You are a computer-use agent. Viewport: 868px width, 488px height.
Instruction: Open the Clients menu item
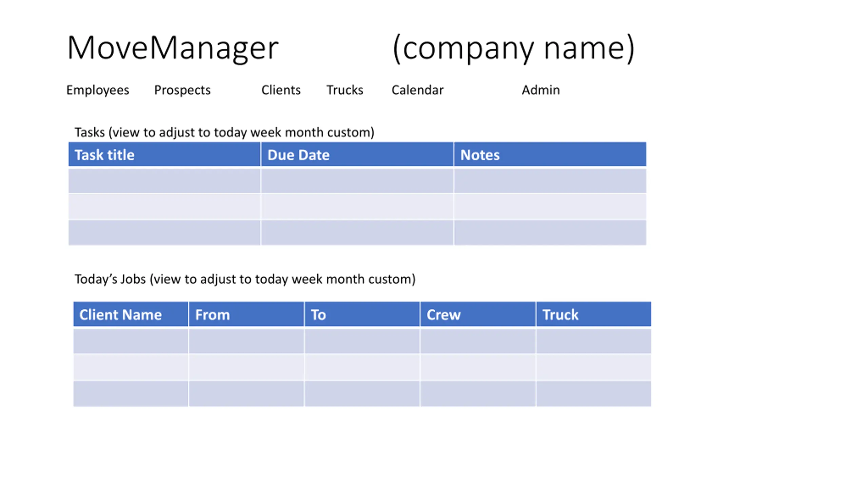pos(281,90)
